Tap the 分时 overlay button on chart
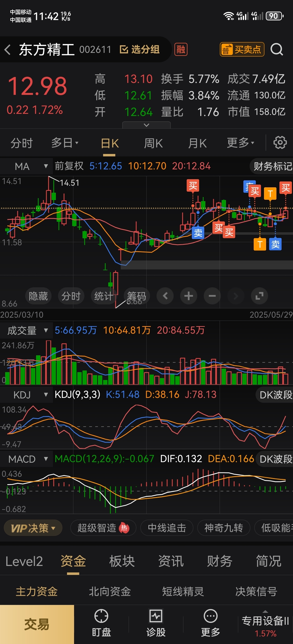The width and height of the screenshot is (293, 644). coord(71,296)
